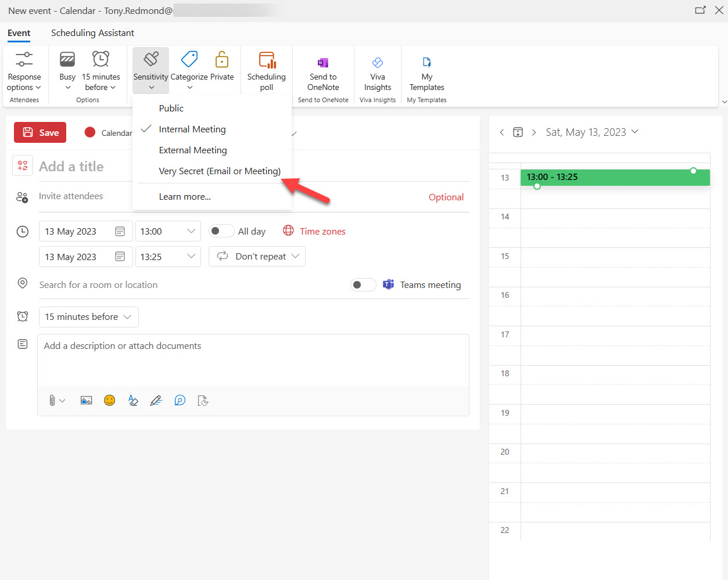Expand the start time 13:00 dropdown

[x=191, y=231]
